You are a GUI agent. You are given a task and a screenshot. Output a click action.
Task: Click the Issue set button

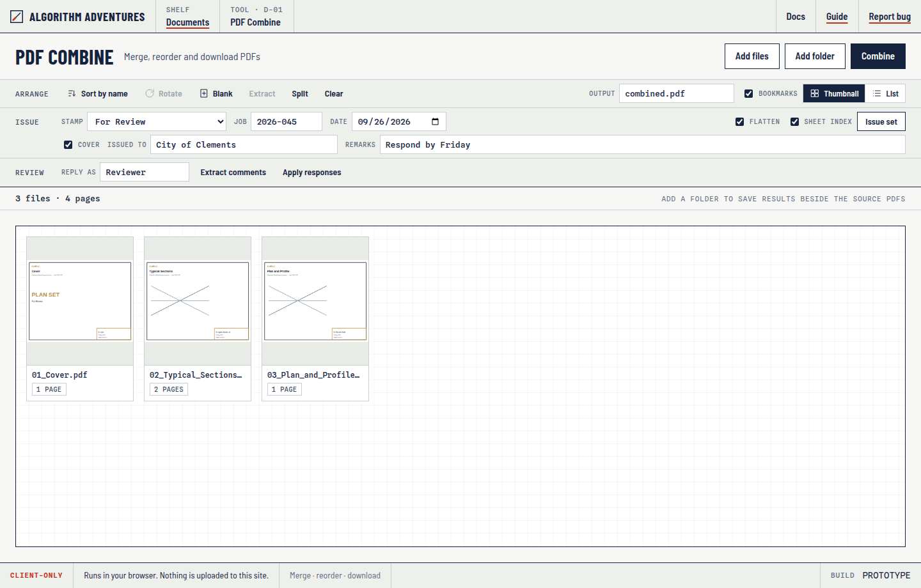[x=881, y=121]
